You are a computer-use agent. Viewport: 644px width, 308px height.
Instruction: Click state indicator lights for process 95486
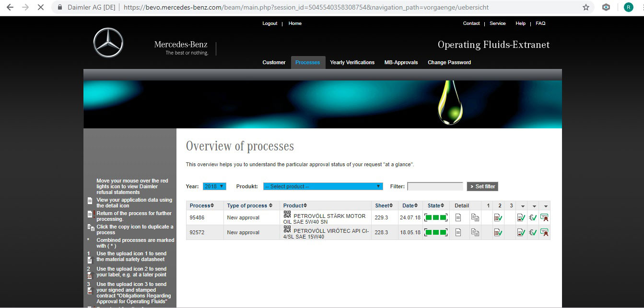(436, 217)
